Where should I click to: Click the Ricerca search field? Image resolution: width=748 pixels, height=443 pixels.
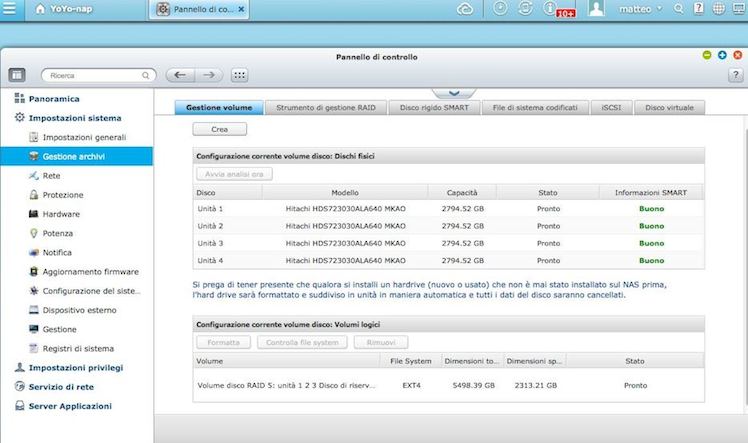(98, 75)
